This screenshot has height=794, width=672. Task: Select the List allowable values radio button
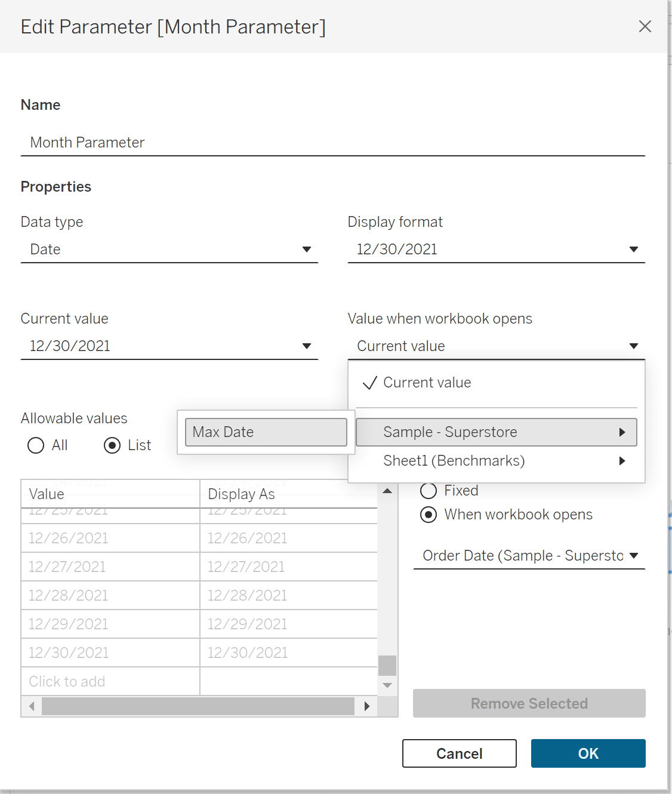(x=112, y=445)
